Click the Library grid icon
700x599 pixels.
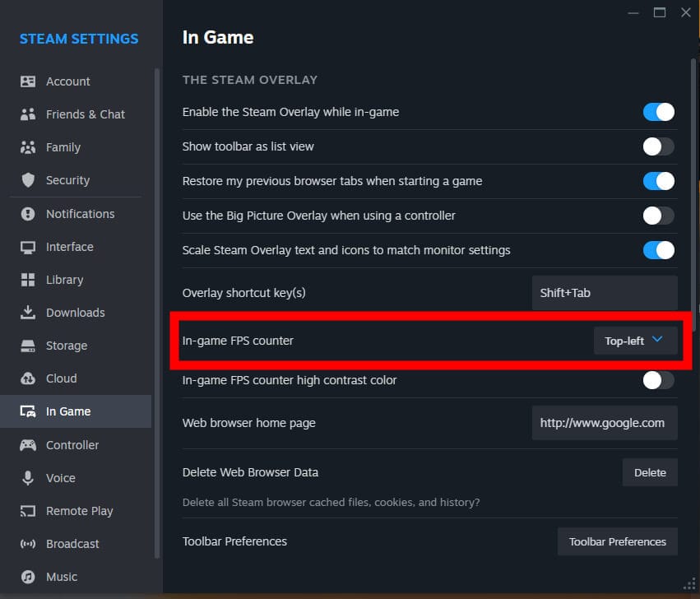click(28, 280)
